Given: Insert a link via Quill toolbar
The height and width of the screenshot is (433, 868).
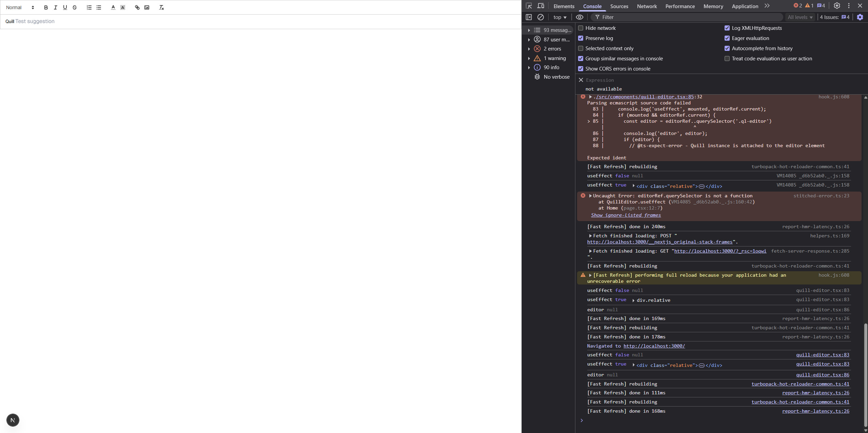Looking at the screenshot, I should point(137,7).
